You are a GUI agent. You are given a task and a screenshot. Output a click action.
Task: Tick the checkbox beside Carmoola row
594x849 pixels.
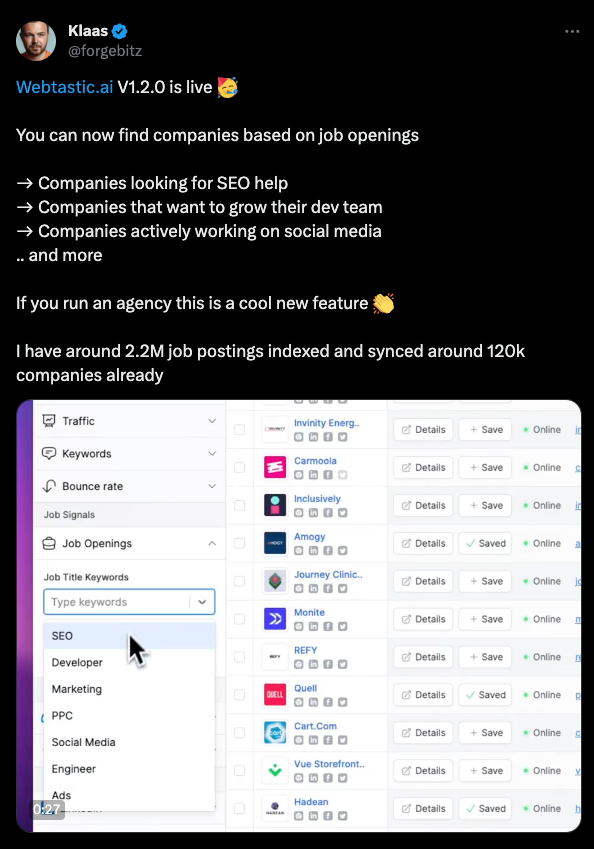click(239, 467)
